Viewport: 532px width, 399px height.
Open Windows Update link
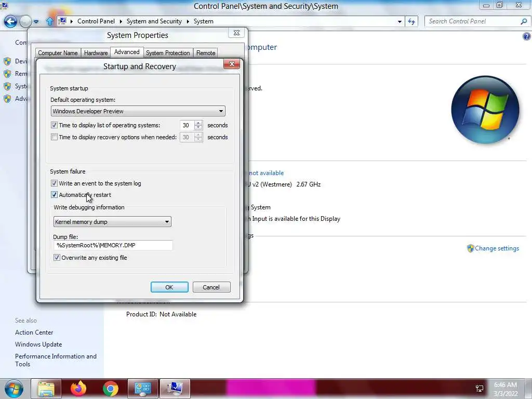pyautogui.click(x=38, y=344)
